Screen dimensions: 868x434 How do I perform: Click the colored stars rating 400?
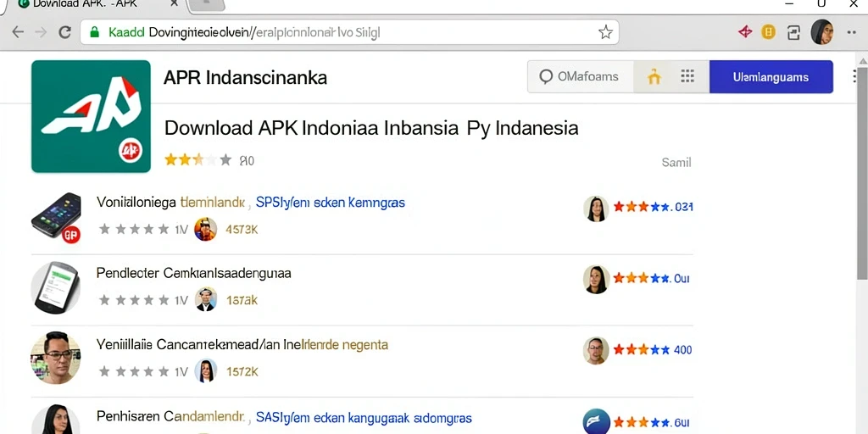click(x=641, y=349)
